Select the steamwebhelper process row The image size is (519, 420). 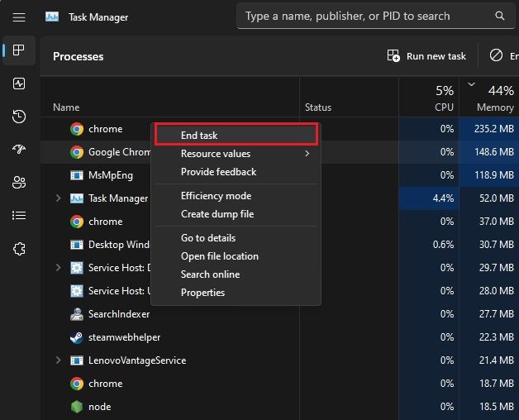[279, 337]
